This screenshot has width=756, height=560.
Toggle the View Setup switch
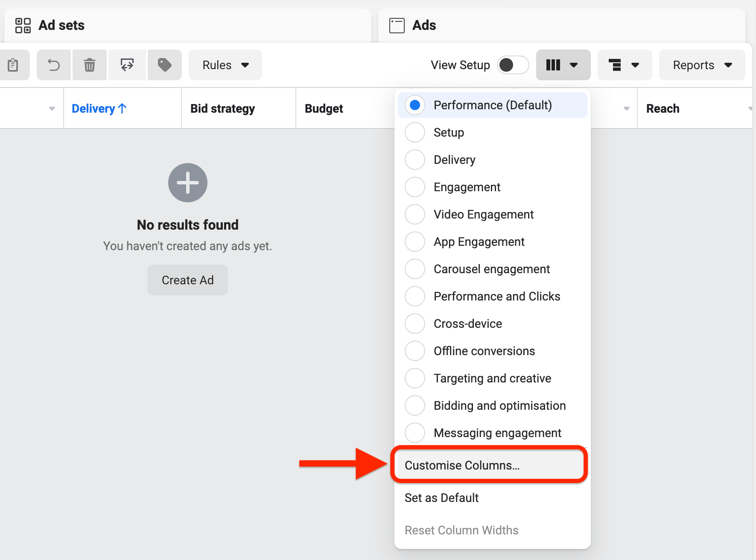click(513, 65)
